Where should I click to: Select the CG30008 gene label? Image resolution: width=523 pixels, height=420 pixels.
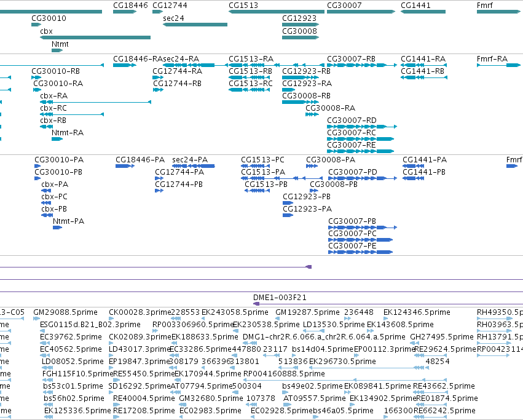pos(299,31)
